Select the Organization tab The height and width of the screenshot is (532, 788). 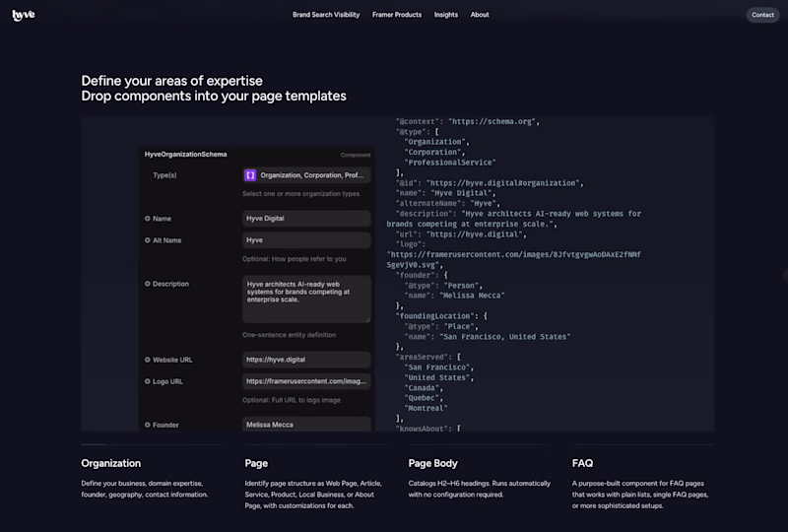click(x=111, y=463)
